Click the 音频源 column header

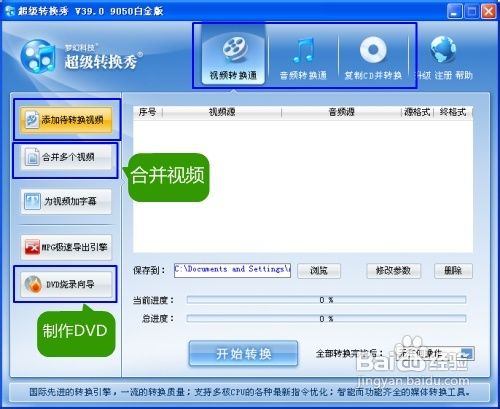[x=341, y=112]
